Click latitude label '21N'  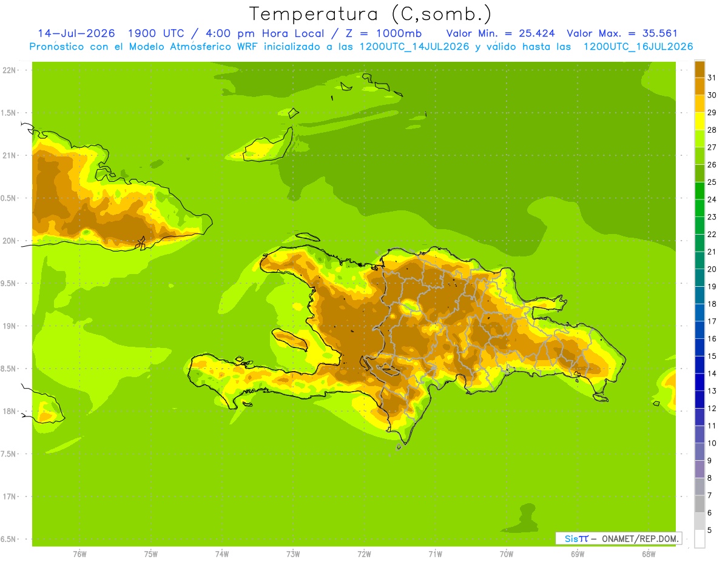(10, 156)
